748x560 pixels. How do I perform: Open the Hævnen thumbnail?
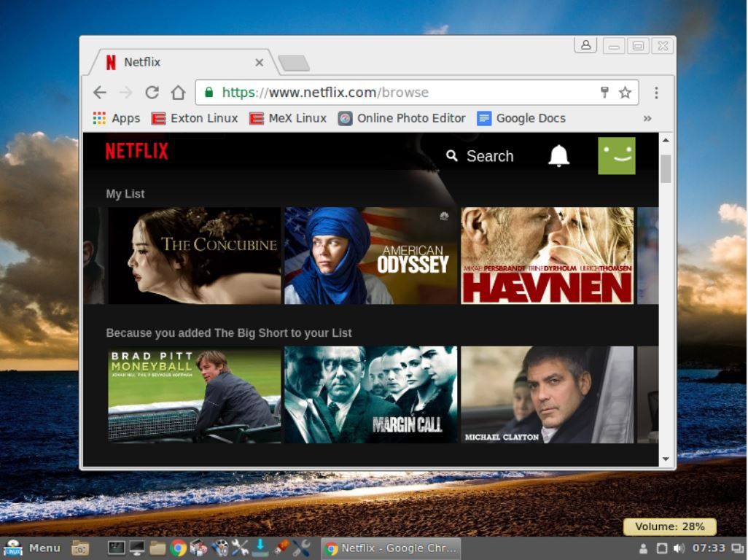548,255
